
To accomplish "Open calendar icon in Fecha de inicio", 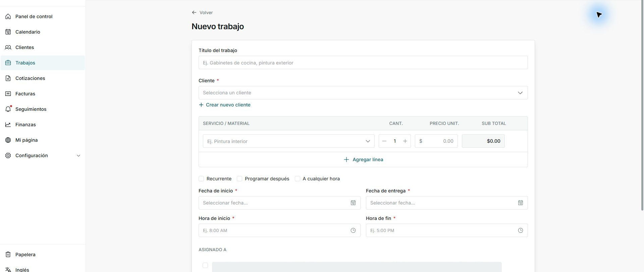I will pos(353,203).
